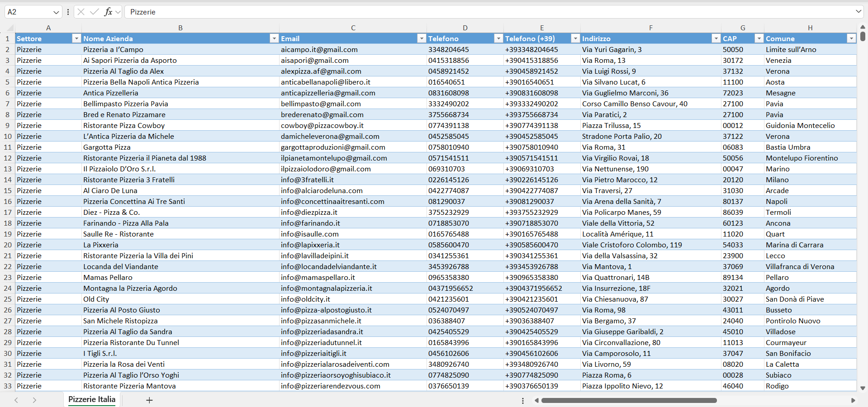The height and width of the screenshot is (407, 868).
Task: Open the Email column filter dropdown
Action: click(x=421, y=38)
